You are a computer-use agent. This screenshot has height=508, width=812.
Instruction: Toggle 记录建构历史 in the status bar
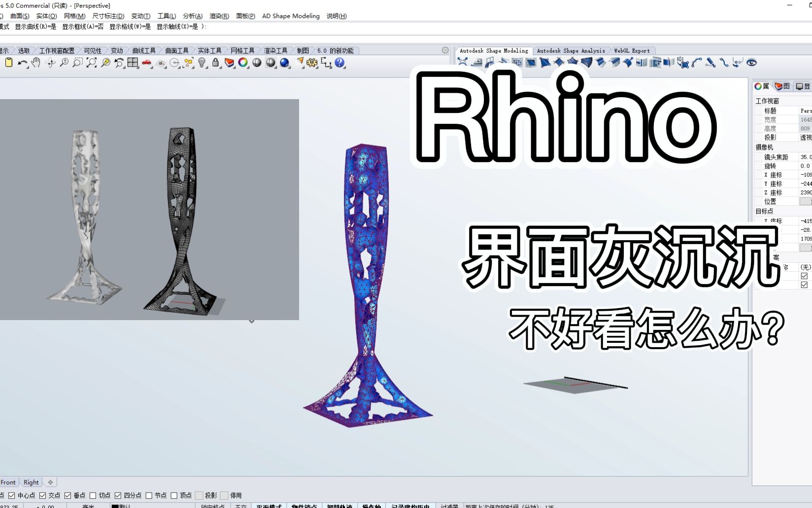(x=410, y=506)
